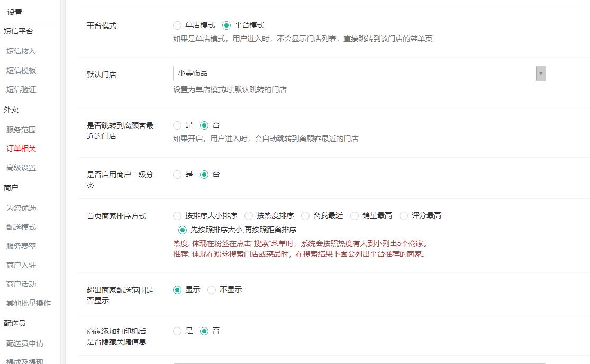The height and width of the screenshot is (364, 590).
Task: Select 按排序大小排序 sorting option
Action: (x=177, y=216)
